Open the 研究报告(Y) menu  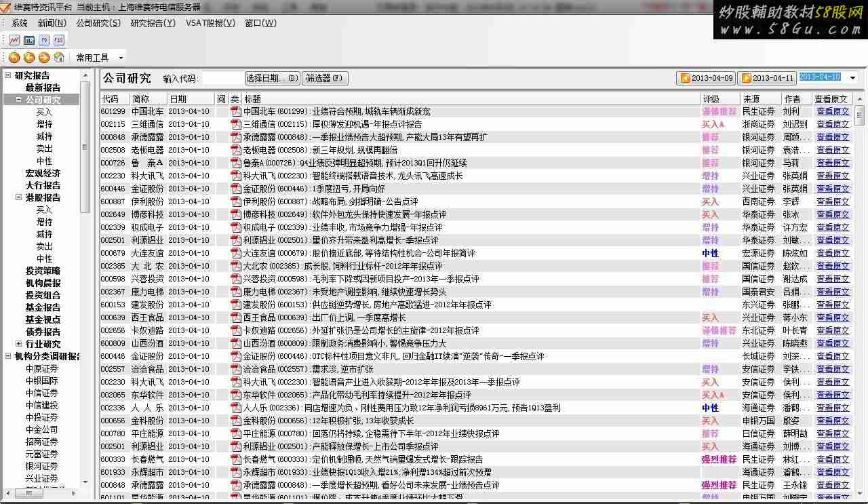(153, 23)
